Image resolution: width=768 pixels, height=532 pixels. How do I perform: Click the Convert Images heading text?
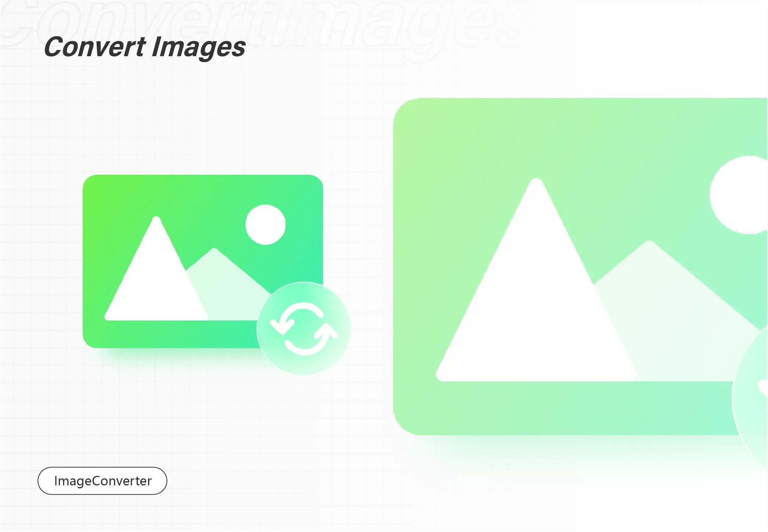(x=145, y=46)
